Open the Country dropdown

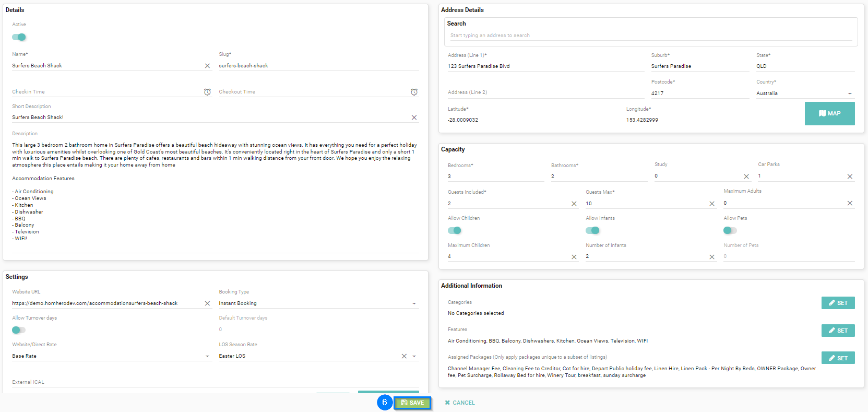[850, 93]
